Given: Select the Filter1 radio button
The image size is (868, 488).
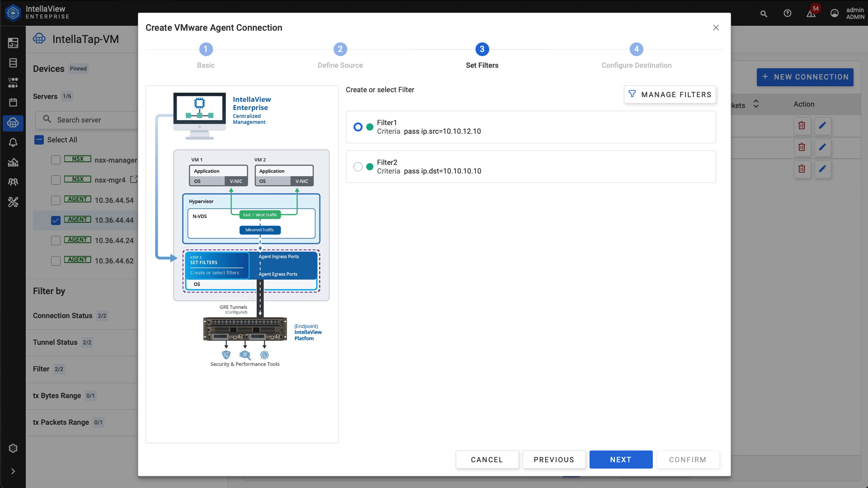Looking at the screenshot, I should click(358, 127).
